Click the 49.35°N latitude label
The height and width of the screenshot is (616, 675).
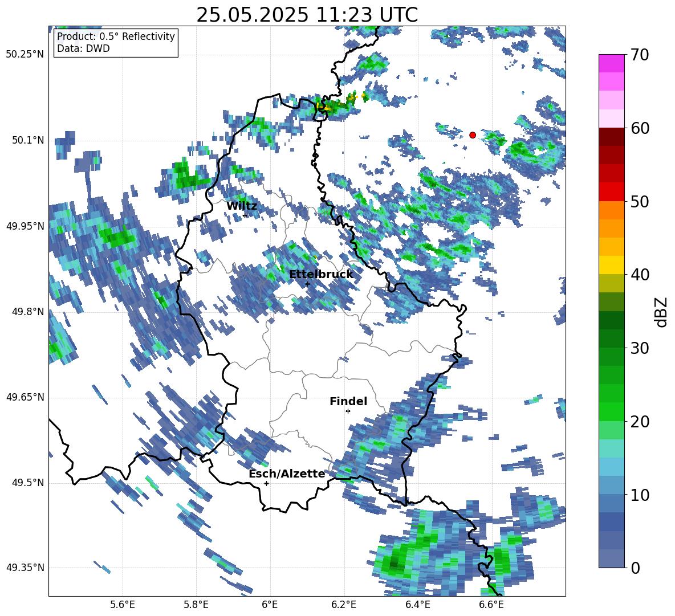(x=25, y=568)
